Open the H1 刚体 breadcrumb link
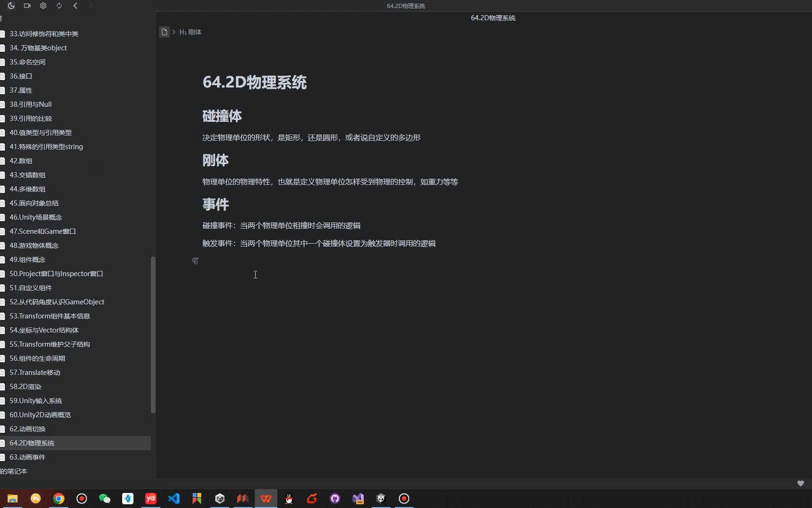The width and height of the screenshot is (812, 508). coord(190,32)
